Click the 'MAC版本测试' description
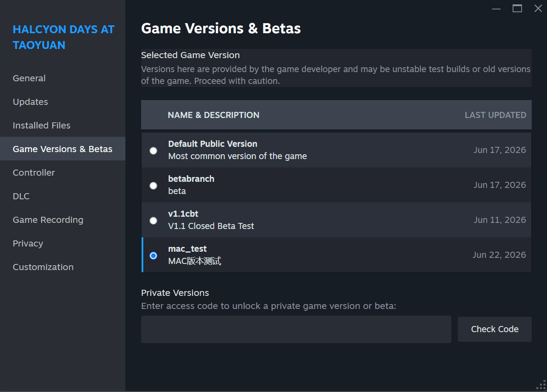 point(195,261)
